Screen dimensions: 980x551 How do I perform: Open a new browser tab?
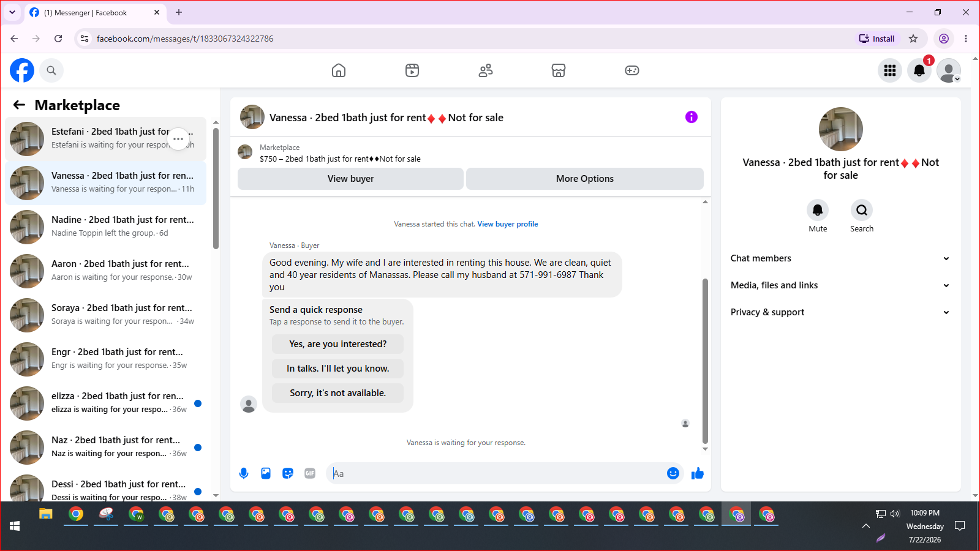[x=179, y=12]
